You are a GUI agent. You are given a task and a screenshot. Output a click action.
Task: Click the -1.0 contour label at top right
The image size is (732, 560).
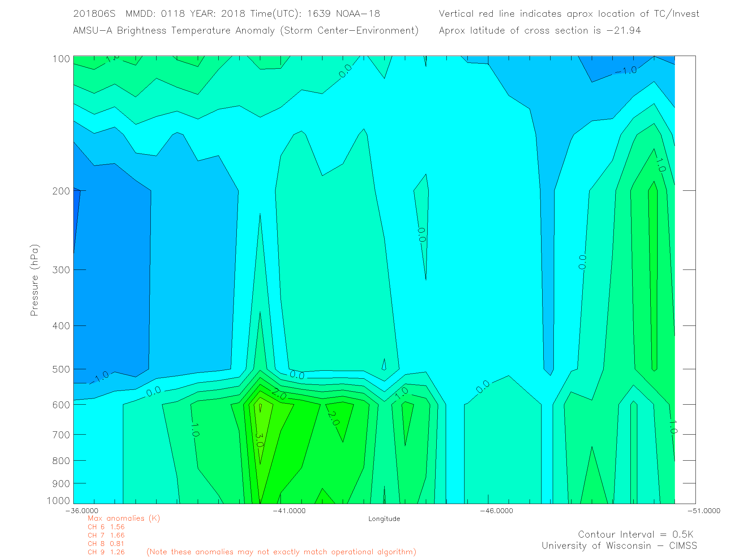pos(626,70)
